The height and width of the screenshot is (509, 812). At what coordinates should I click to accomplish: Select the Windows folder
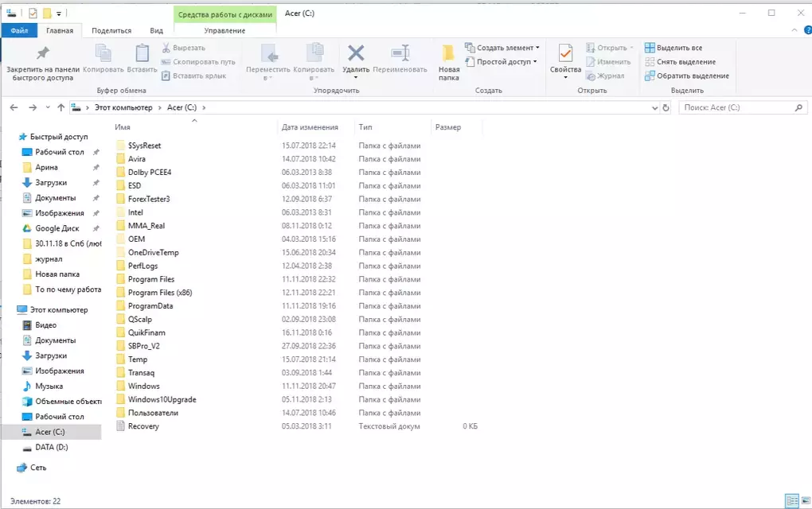[143, 386]
